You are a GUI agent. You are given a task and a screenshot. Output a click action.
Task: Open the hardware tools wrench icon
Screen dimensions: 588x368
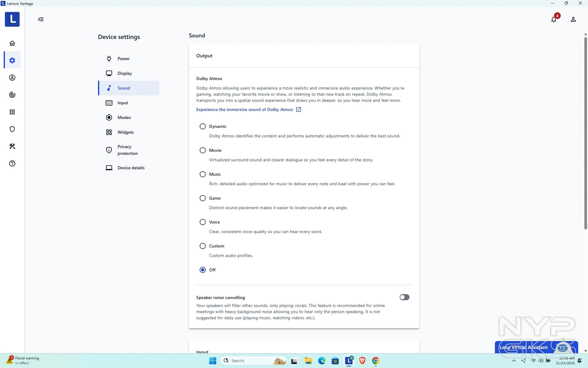[x=12, y=146]
